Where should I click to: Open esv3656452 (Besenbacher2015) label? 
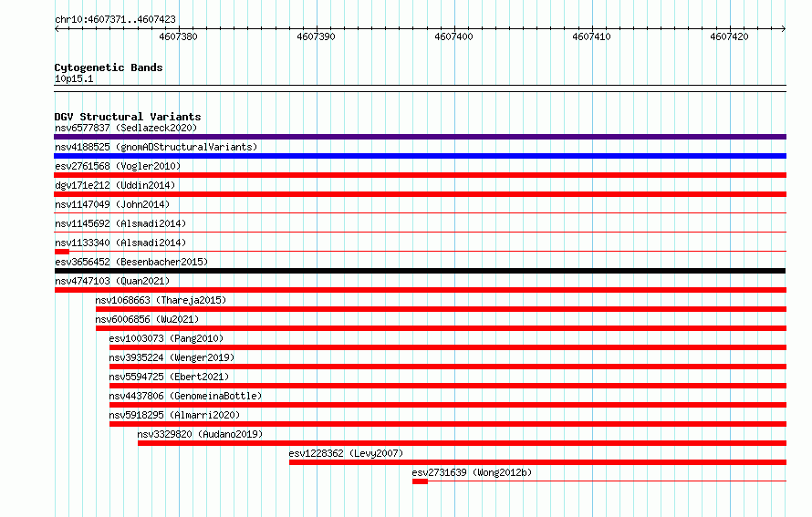(131, 262)
